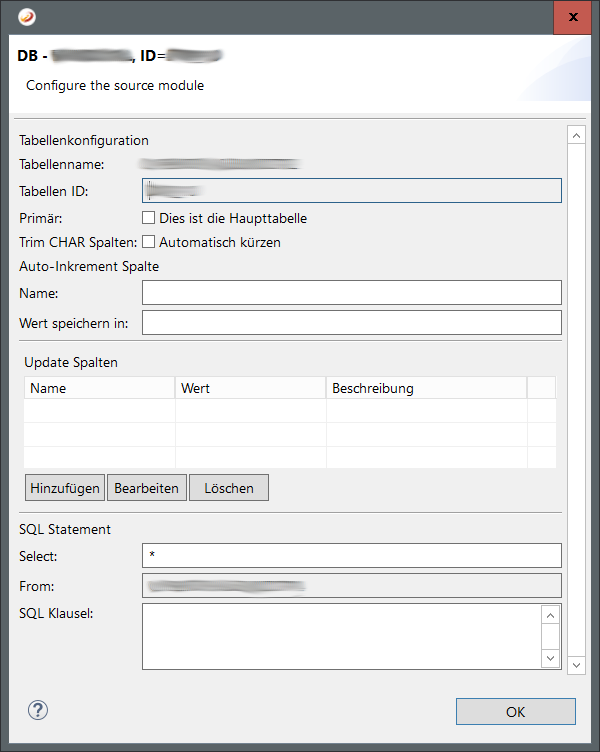The image size is (600, 752).
Task: Click the help question mark icon
Action: [x=38, y=710]
